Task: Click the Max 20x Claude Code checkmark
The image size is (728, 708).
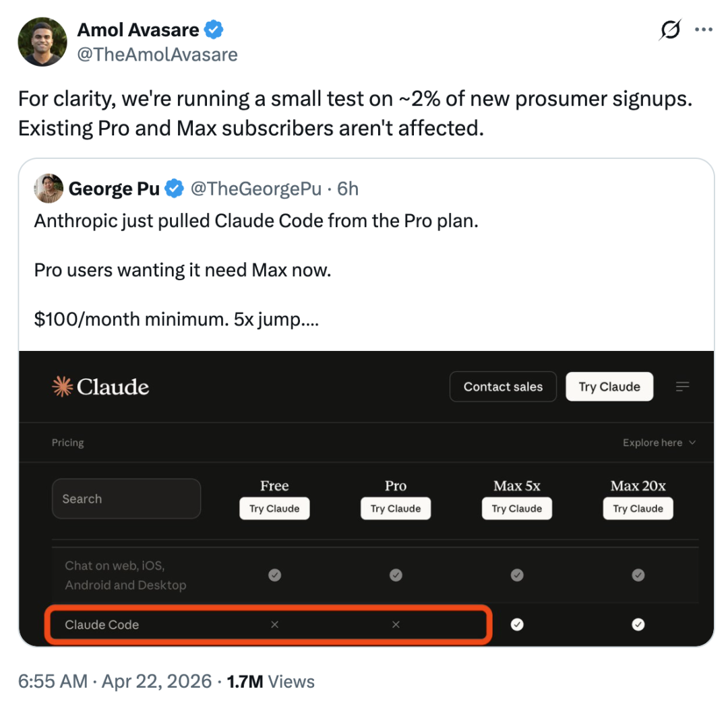Action: [638, 624]
